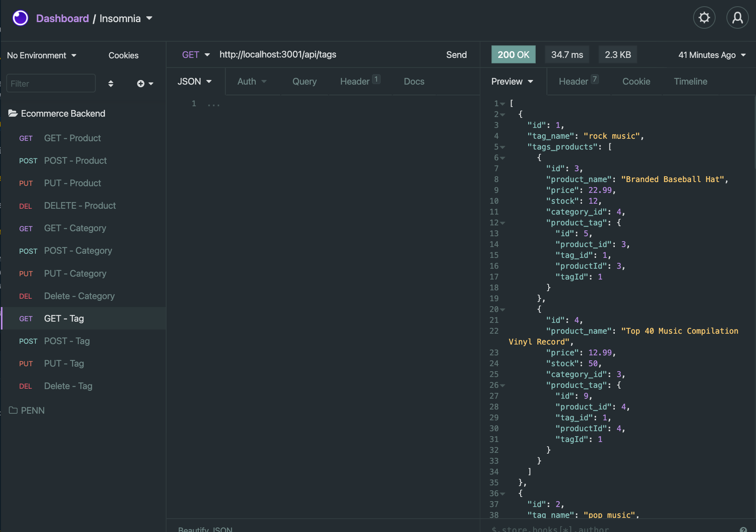This screenshot has width=756, height=532.
Task: Collapse JSON response line 1 array
Action: [x=502, y=104]
